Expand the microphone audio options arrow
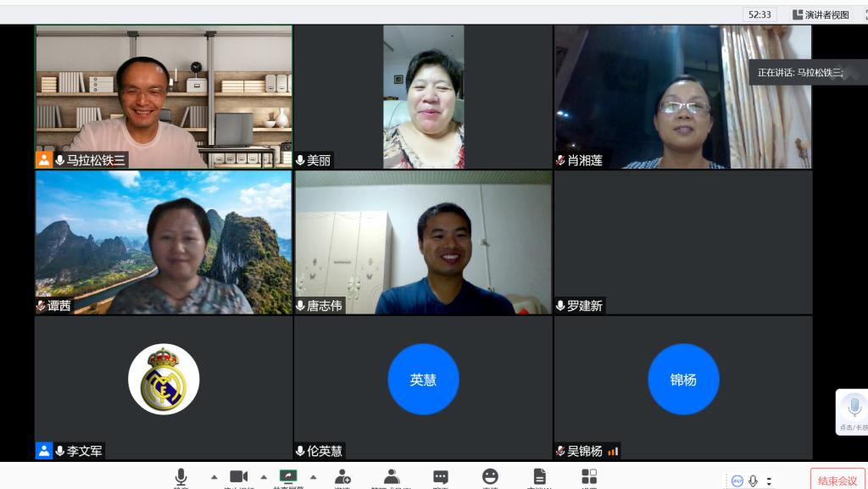The height and width of the screenshot is (489, 868). tap(214, 476)
